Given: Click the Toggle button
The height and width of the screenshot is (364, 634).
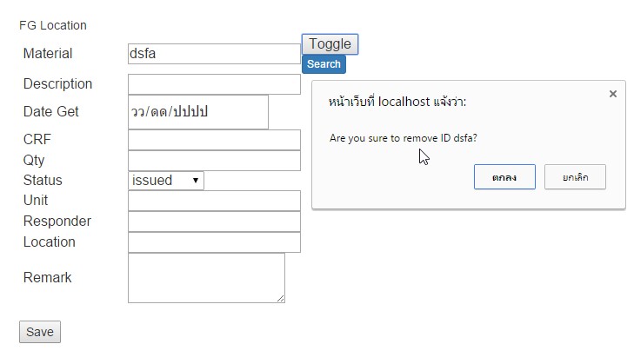Looking at the screenshot, I should click(x=330, y=44).
